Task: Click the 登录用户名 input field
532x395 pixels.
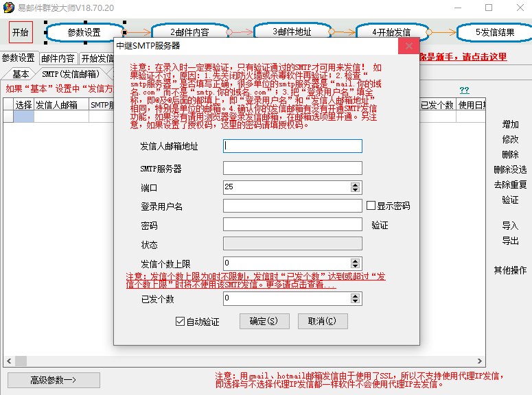Action: coord(292,206)
